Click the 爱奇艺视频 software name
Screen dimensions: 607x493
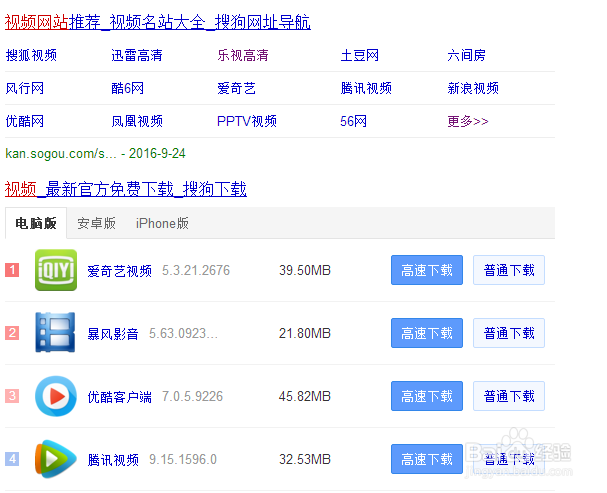(119, 270)
